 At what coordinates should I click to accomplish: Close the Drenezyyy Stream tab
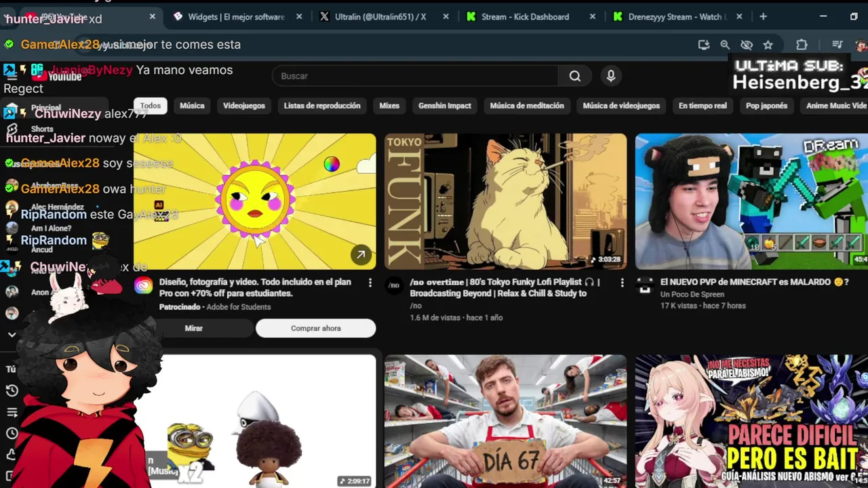click(x=739, y=17)
